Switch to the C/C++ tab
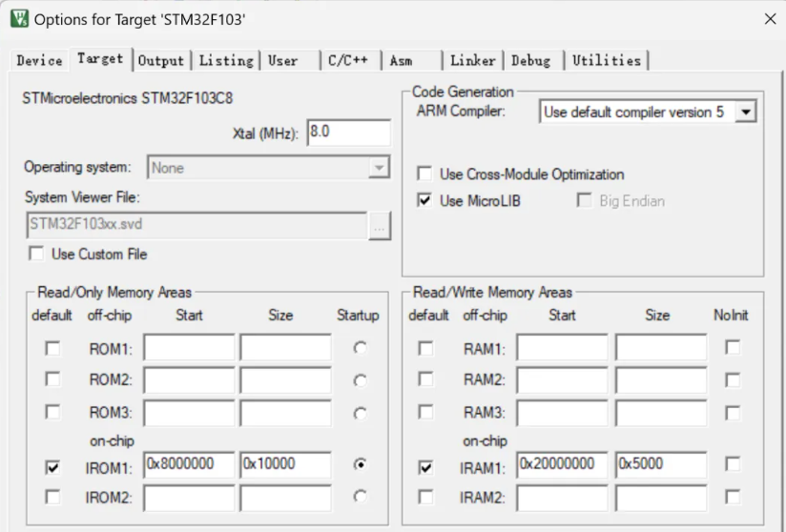Viewport: 786px width, 532px height. (x=347, y=60)
